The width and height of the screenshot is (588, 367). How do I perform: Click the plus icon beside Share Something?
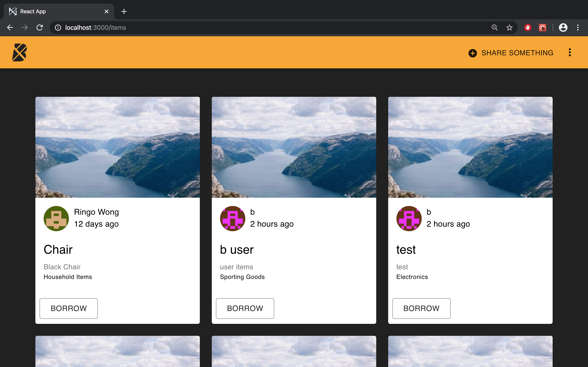point(472,53)
